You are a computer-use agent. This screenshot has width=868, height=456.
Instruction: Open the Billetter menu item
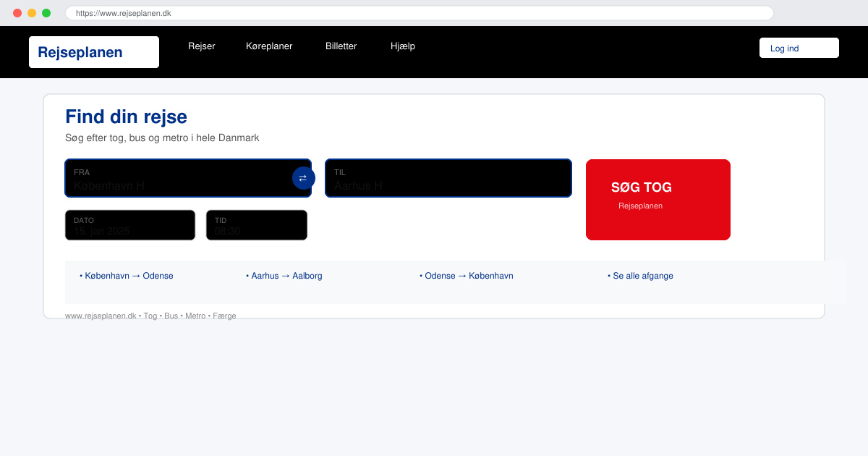pyautogui.click(x=341, y=46)
